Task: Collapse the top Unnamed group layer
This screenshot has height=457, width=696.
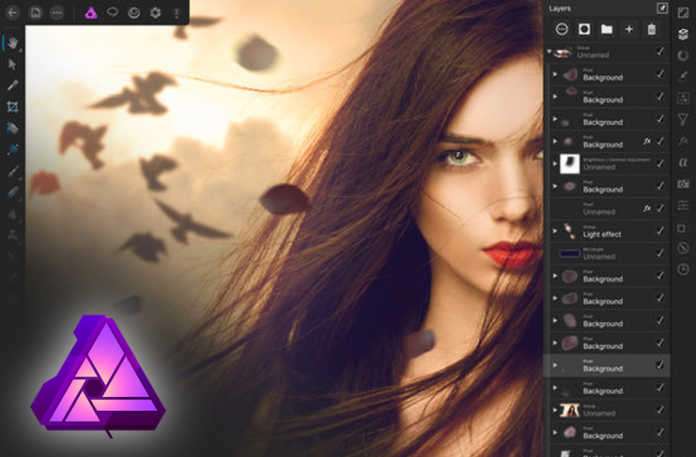Action: [551, 51]
